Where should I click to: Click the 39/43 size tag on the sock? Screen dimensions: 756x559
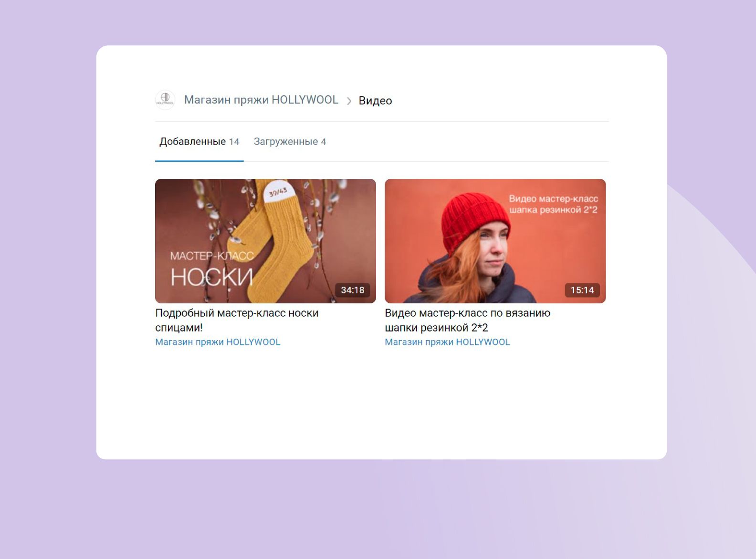click(x=278, y=192)
